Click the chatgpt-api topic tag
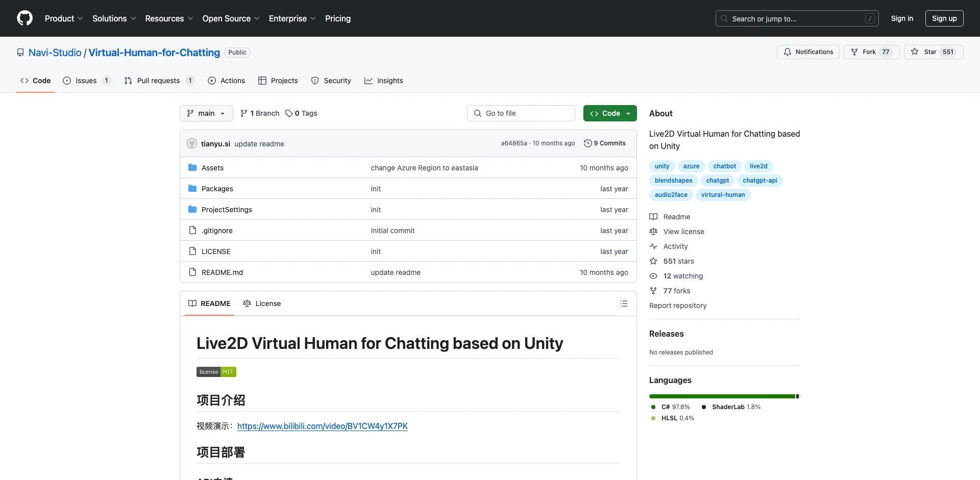Image resolution: width=980 pixels, height=480 pixels. coord(760,181)
